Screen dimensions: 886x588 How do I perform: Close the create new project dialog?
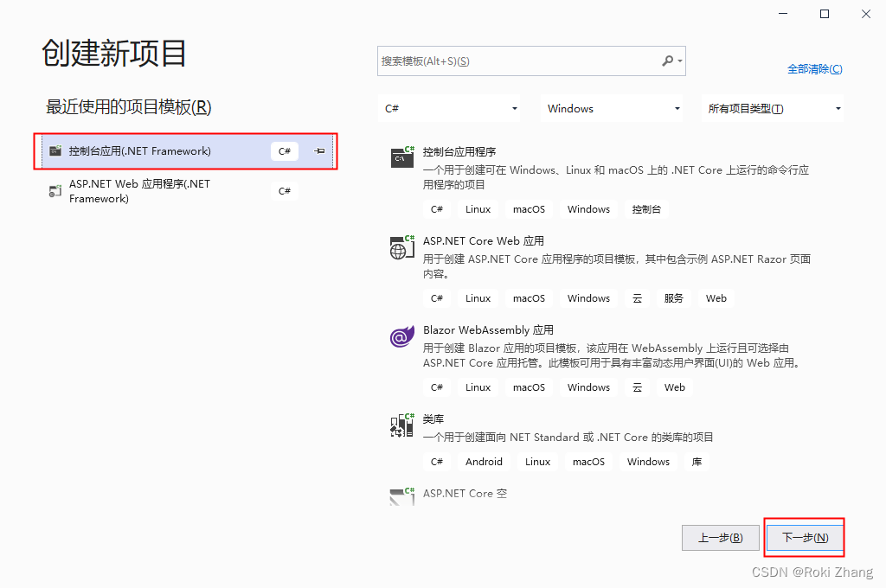coord(865,14)
